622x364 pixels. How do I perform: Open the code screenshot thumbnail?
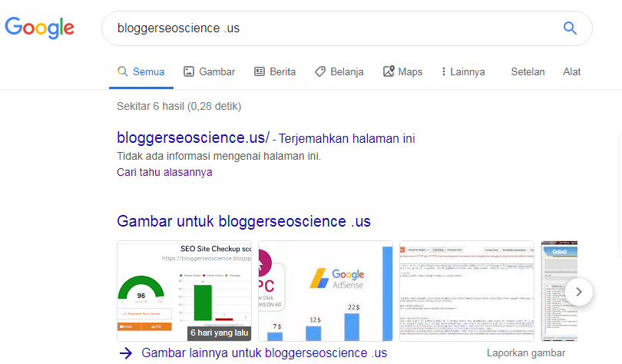pyautogui.click(x=467, y=290)
